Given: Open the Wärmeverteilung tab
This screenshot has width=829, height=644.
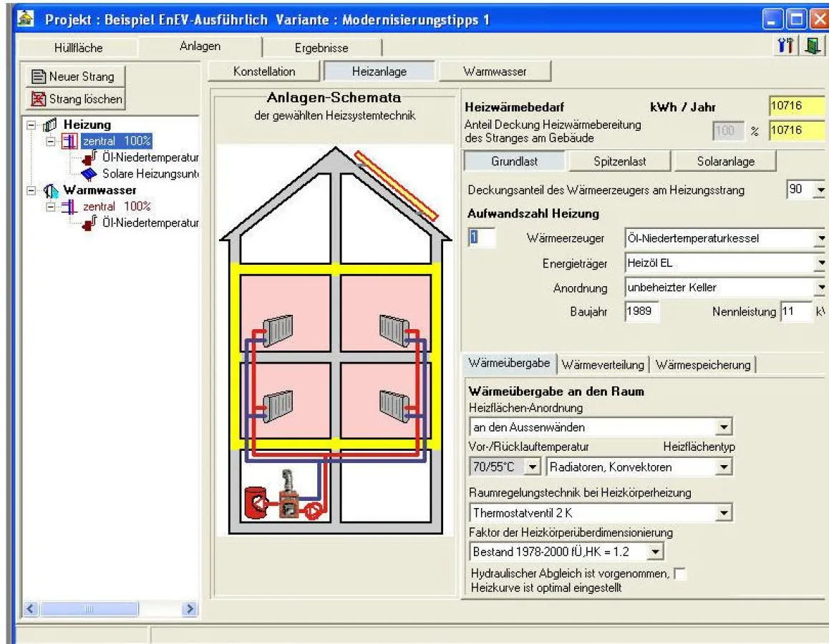Looking at the screenshot, I should tap(603, 365).
